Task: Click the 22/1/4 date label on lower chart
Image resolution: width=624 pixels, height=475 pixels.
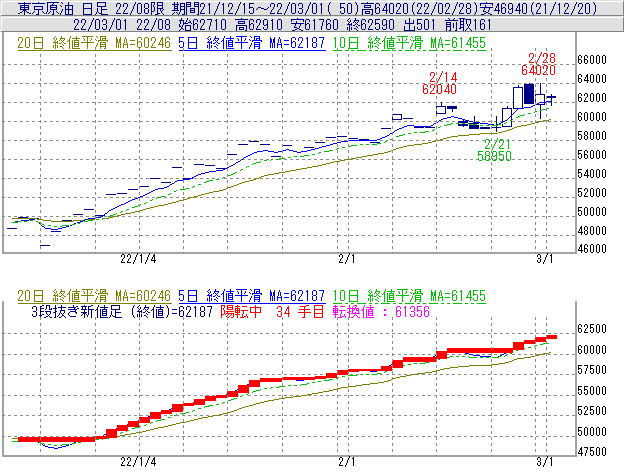Action: click(x=138, y=462)
